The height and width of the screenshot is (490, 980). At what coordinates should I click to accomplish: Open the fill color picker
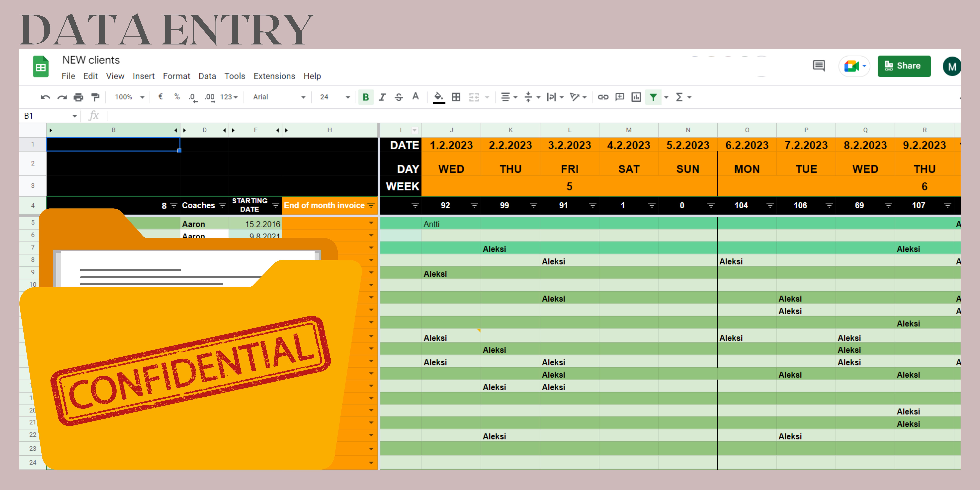439,97
